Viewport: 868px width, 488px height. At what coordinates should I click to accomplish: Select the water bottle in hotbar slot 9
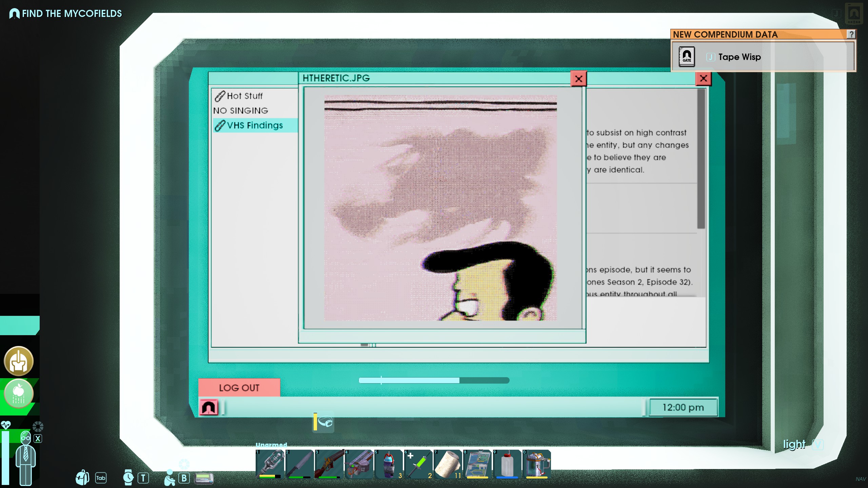(507, 464)
